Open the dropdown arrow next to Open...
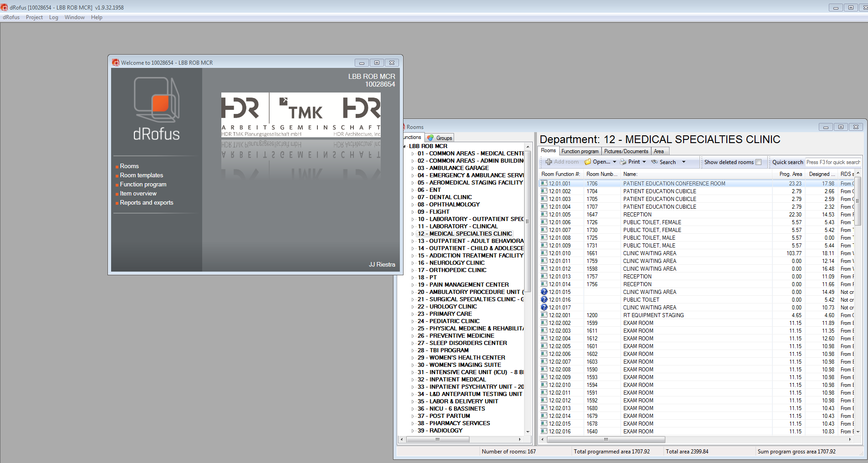868x463 pixels. click(x=614, y=162)
